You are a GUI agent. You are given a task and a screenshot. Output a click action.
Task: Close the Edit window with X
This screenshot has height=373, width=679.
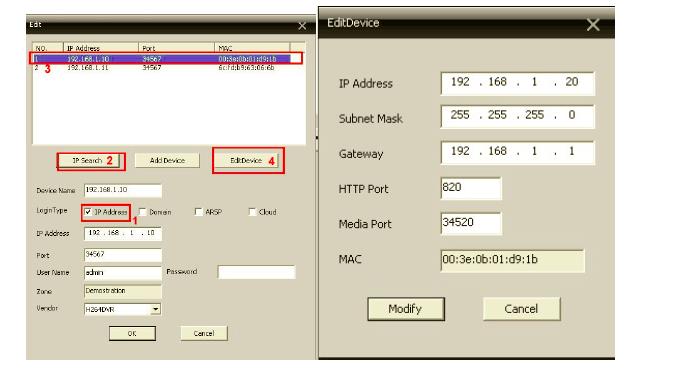(x=302, y=26)
